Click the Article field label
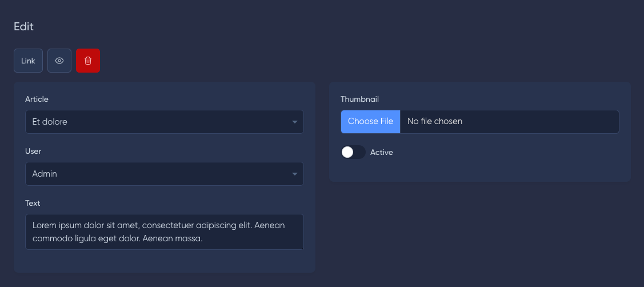This screenshot has height=287, width=644. pyautogui.click(x=37, y=99)
